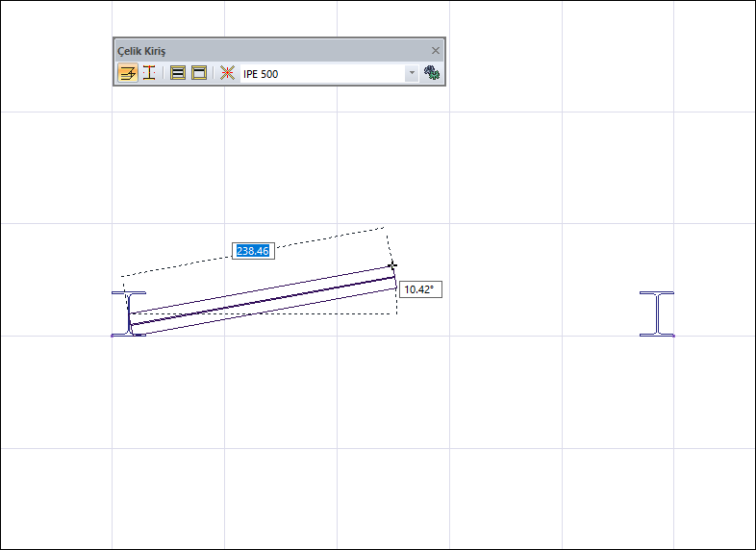Click the beam start point at left column
The width and height of the screenshot is (756, 550).
tap(131, 325)
